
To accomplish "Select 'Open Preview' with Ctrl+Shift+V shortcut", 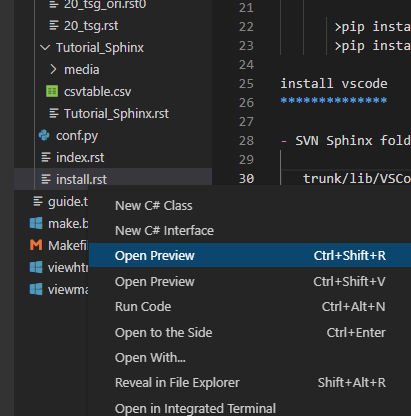I will coord(250,282).
